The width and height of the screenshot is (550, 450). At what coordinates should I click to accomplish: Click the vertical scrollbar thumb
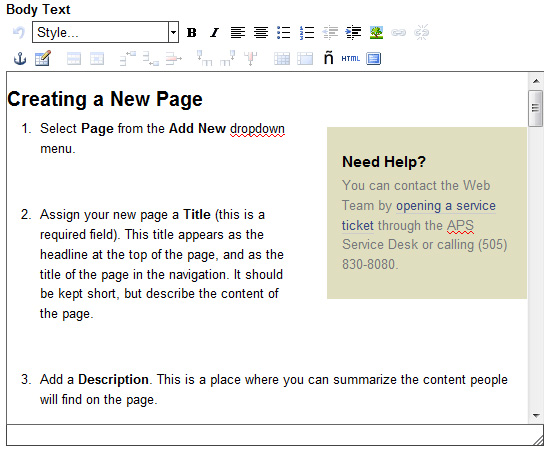pos(536,108)
